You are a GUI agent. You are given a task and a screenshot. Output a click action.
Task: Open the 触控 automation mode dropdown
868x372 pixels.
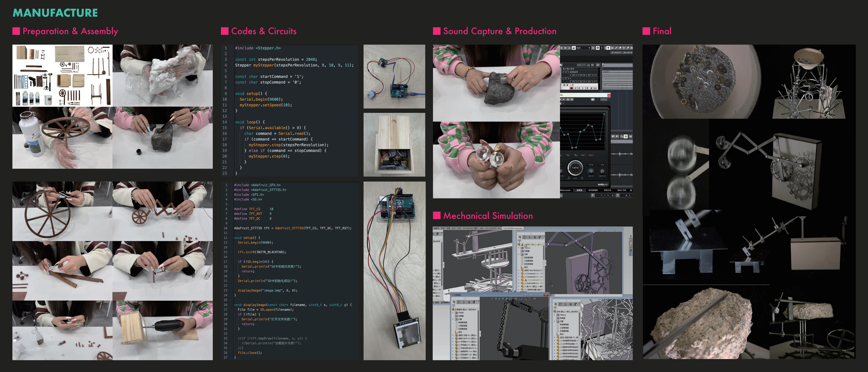[583, 48]
